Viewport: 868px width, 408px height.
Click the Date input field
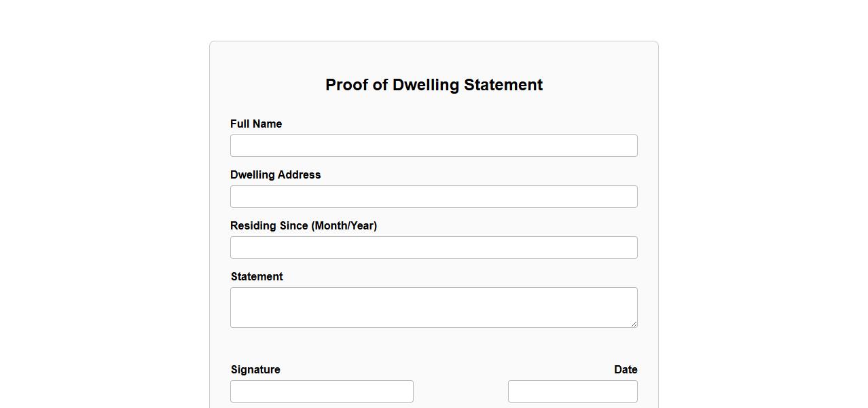click(x=572, y=392)
